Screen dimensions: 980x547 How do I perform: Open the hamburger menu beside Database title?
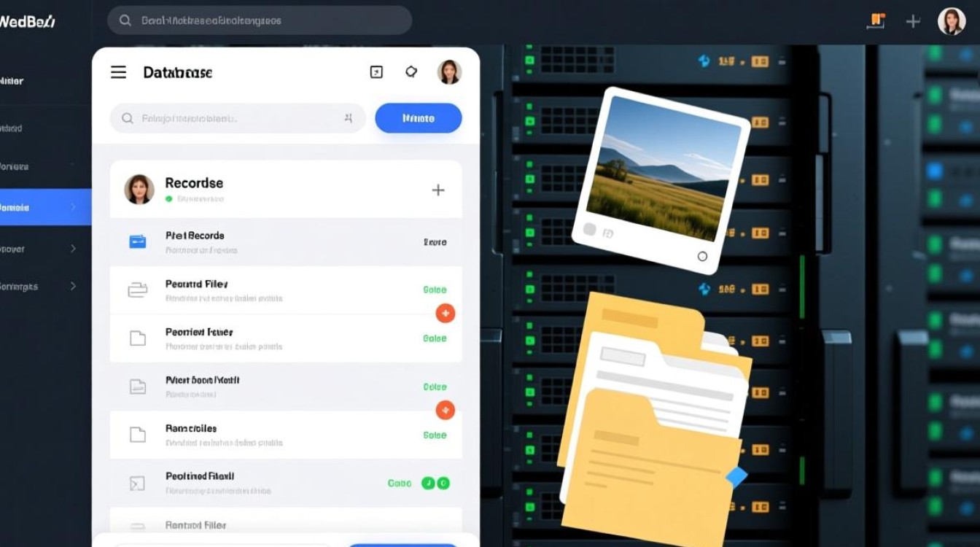(118, 72)
